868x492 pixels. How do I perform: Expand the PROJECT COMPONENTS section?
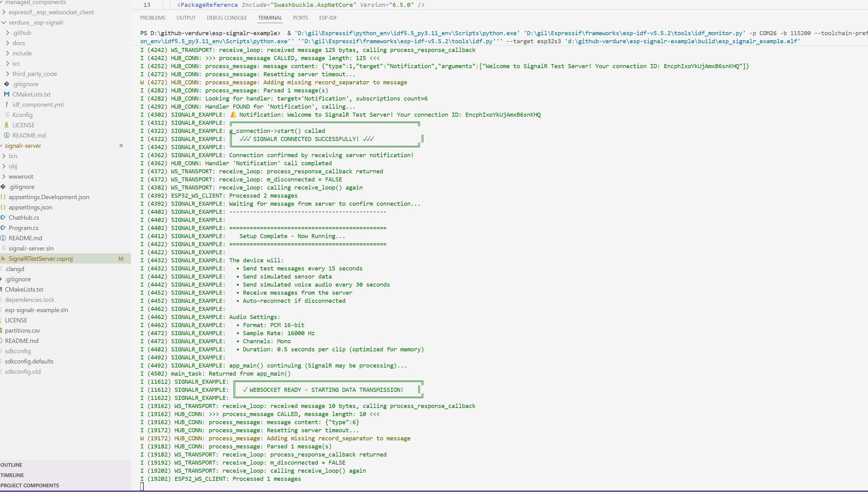tap(30, 485)
